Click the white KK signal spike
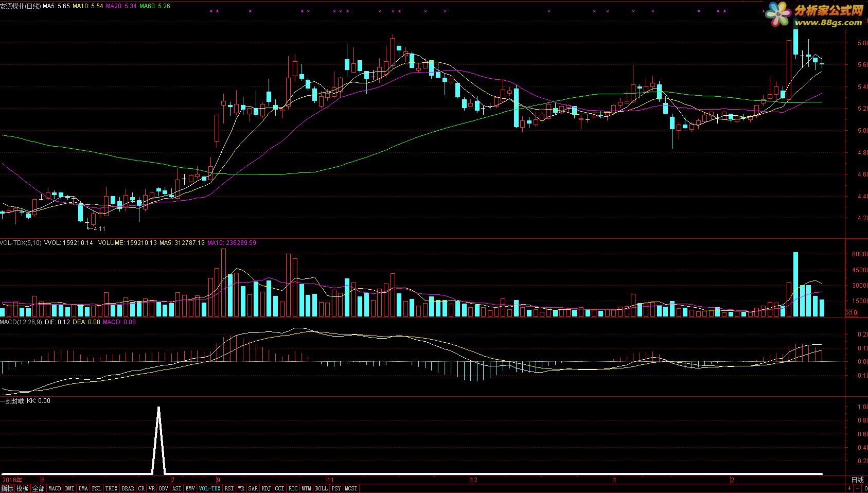868x493 pixels. [x=158, y=440]
